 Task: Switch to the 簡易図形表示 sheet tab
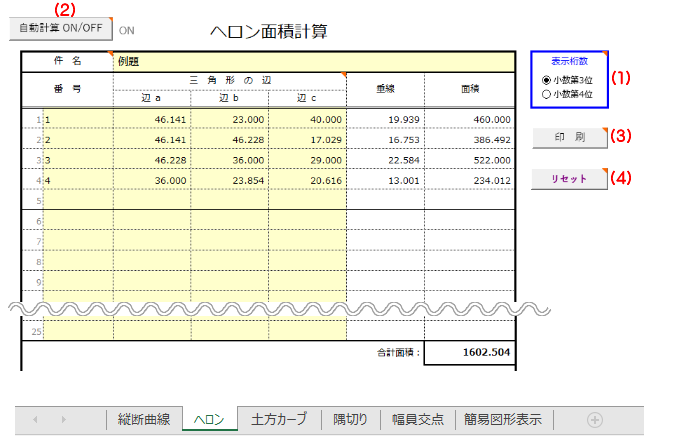click(x=502, y=419)
